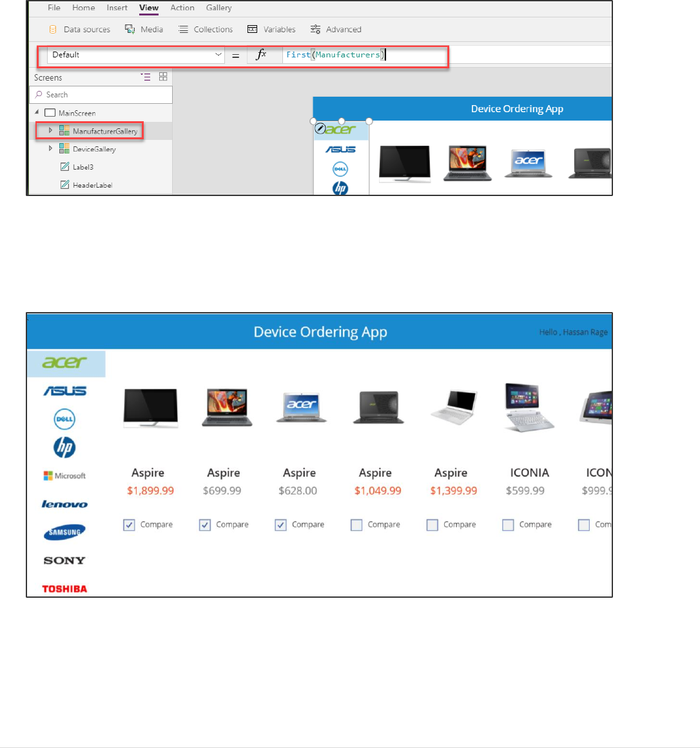Open the File menu

(x=54, y=8)
